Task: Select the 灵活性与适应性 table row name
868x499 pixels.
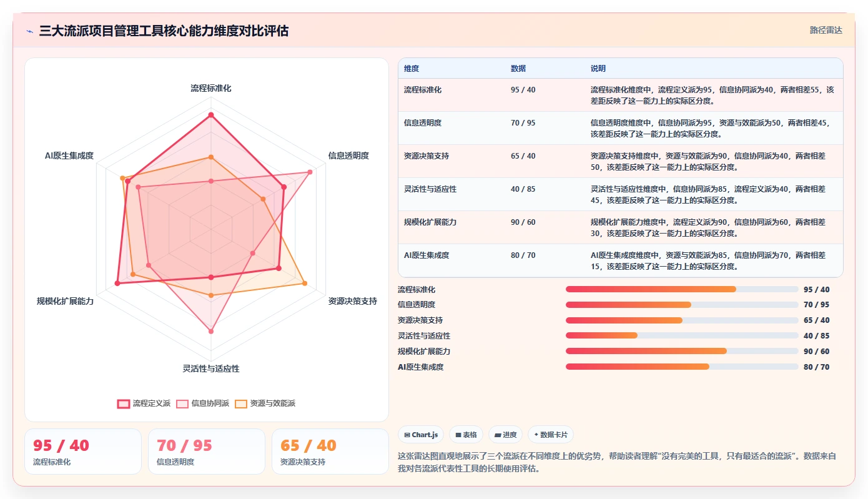Action: (430, 189)
